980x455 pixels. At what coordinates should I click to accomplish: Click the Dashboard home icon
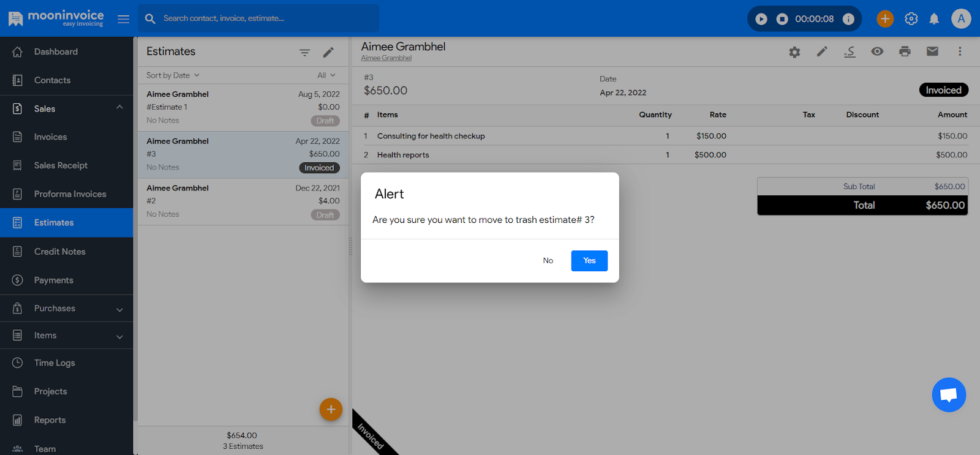(17, 52)
